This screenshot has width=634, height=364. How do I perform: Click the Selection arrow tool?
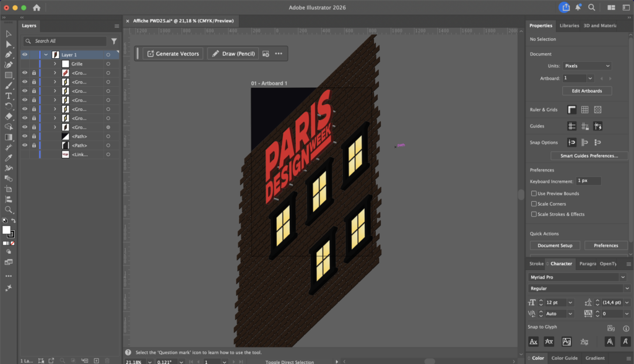click(9, 33)
